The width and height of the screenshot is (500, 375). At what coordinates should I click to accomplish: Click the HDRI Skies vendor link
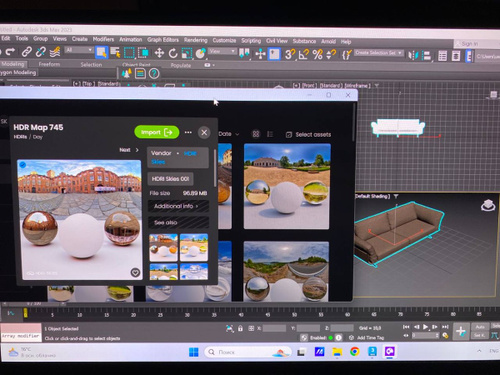point(173,157)
